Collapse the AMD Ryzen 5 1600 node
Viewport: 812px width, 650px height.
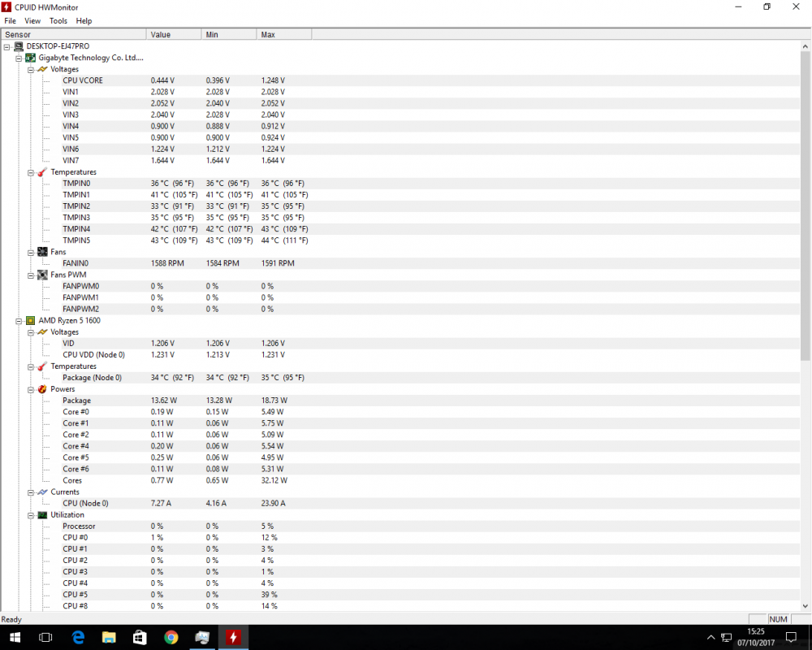click(19, 321)
